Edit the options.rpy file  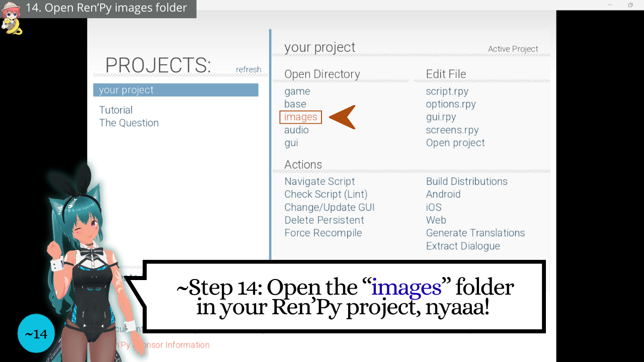[x=451, y=104]
